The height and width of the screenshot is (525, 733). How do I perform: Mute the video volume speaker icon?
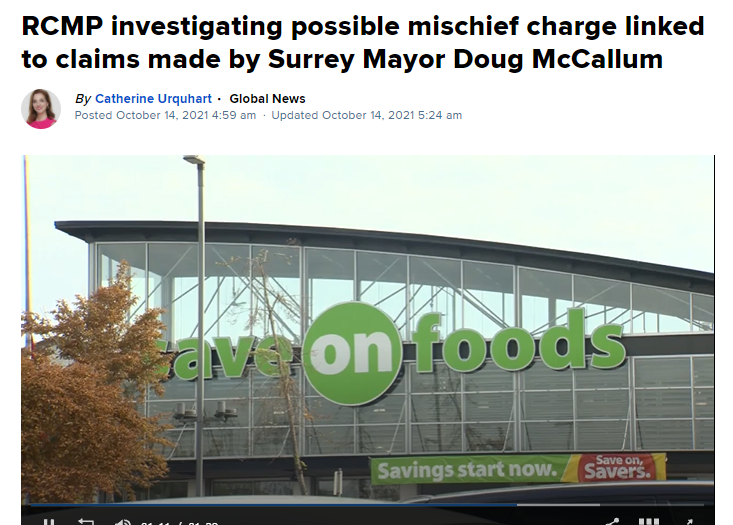click(122, 522)
